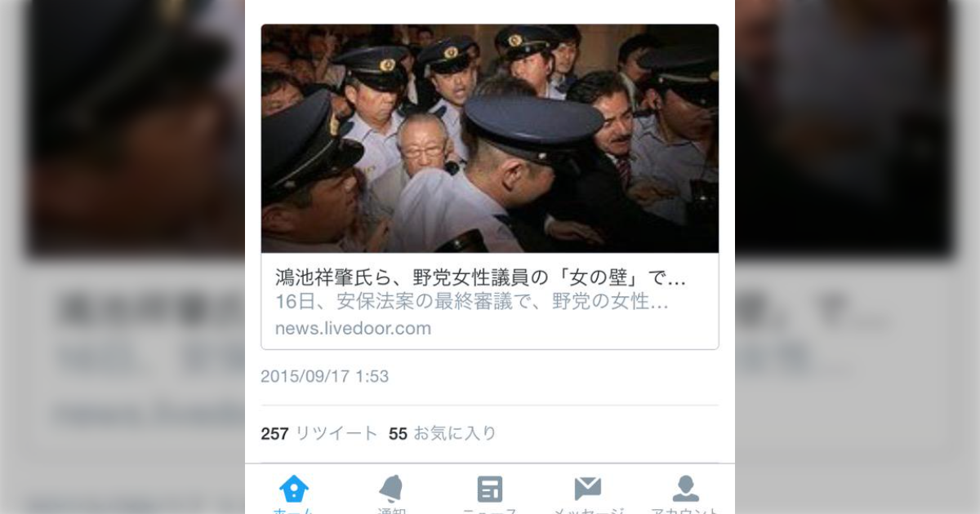
Task: Select the ホーム tab label
Action: pyautogui.click(x=294, y=510)
